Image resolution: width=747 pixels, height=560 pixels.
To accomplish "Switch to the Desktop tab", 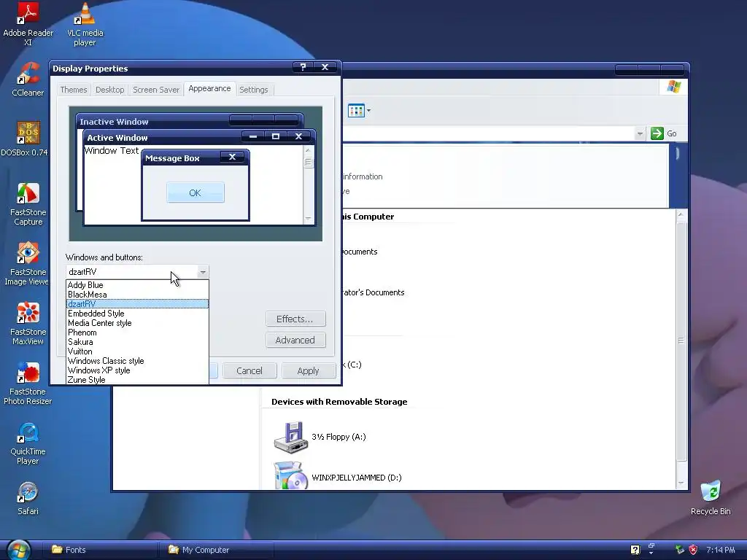I will coord(109,90).
